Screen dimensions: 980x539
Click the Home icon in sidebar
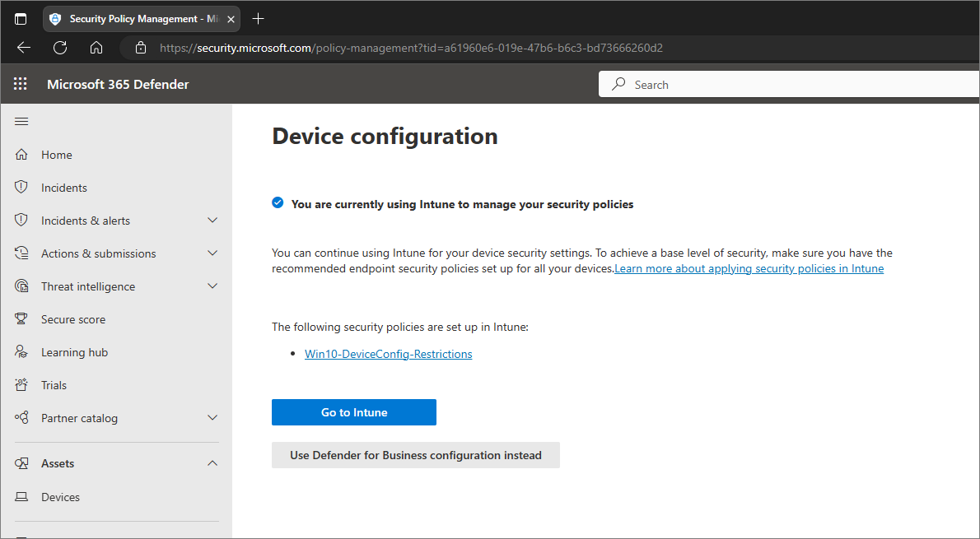(22, 155)
